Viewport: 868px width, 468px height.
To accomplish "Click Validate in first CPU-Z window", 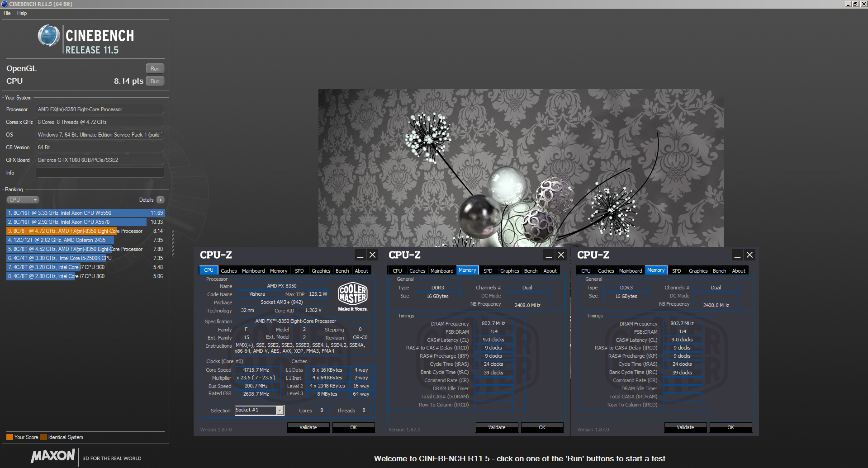I will pyautogui.click(x=308, y=427).
